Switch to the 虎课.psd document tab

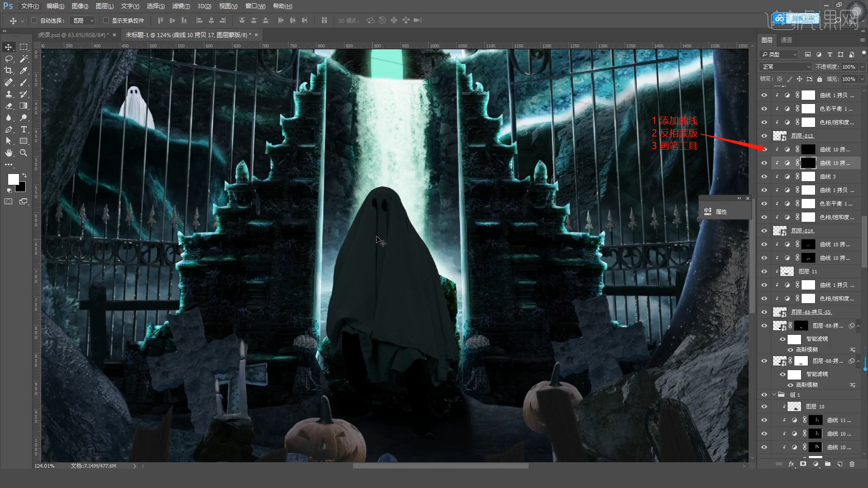coord(72,35)
